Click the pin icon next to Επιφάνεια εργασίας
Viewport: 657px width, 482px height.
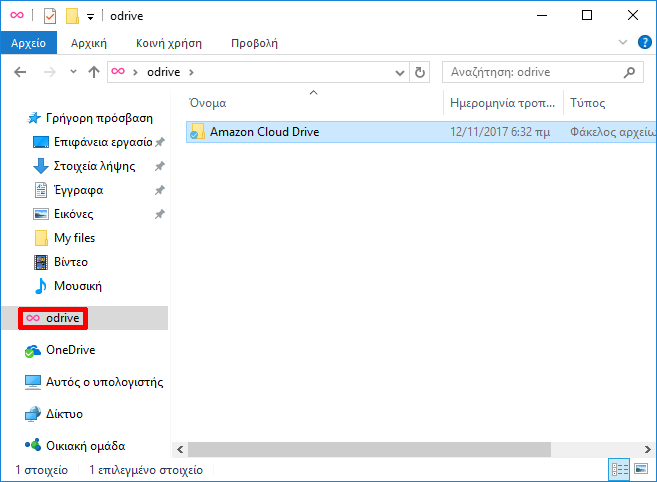tap(159, 142)
